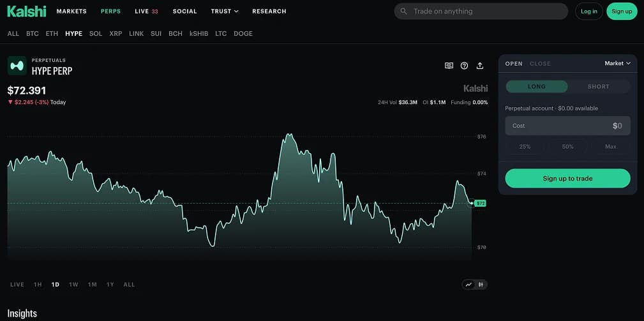Expand the TRUST menu
This screenshot has width=644, height=321.
225,11
